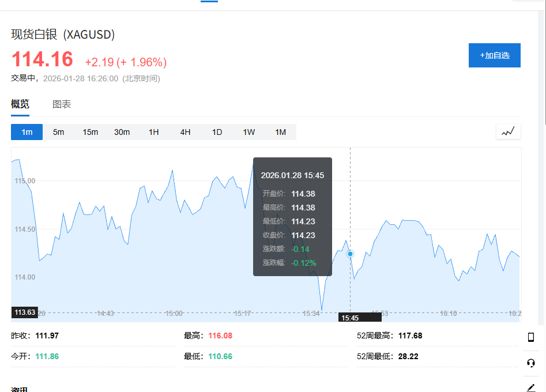Click the 15:45 time axis marker

350,318
